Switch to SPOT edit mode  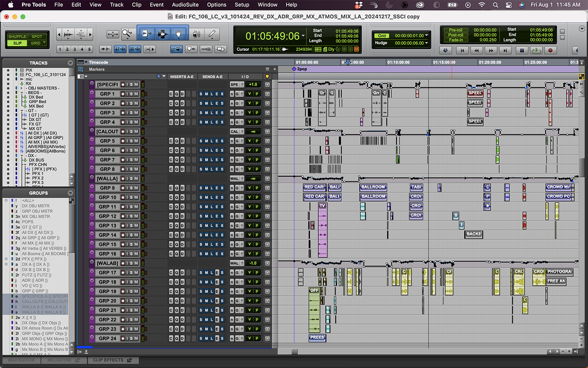pos(37,37)
